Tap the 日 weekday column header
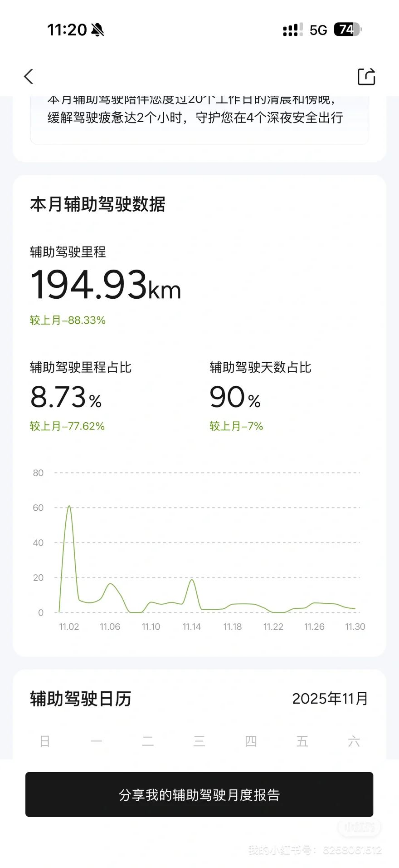 45,741
